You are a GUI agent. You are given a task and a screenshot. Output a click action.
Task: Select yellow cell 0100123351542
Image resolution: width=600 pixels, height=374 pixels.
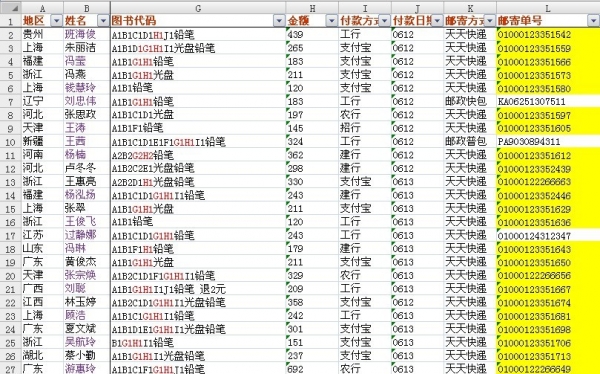point(548,34)
